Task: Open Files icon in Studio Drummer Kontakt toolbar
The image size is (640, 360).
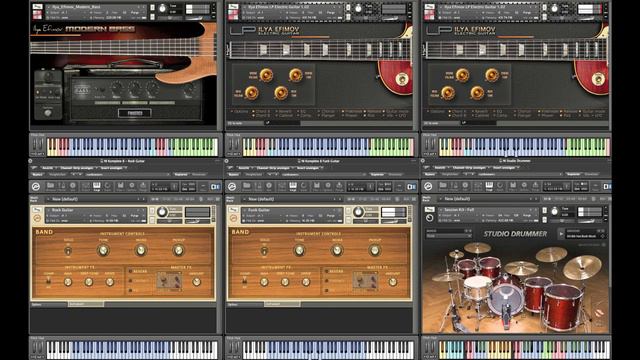Action: point(513,186)
